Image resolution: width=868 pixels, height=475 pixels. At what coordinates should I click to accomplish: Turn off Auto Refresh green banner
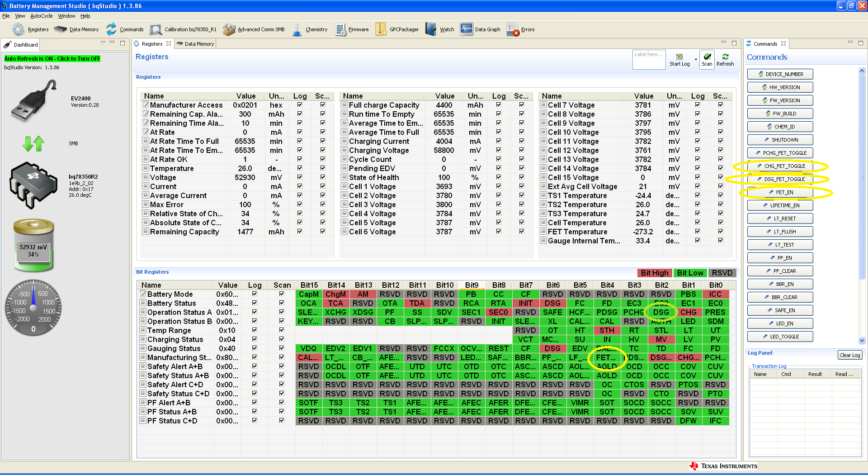(52, 59)
